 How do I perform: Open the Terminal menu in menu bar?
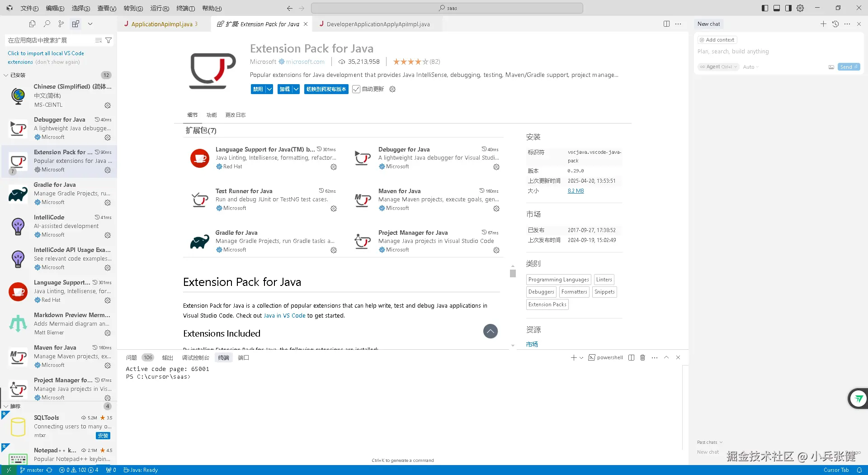coord(185,8)
